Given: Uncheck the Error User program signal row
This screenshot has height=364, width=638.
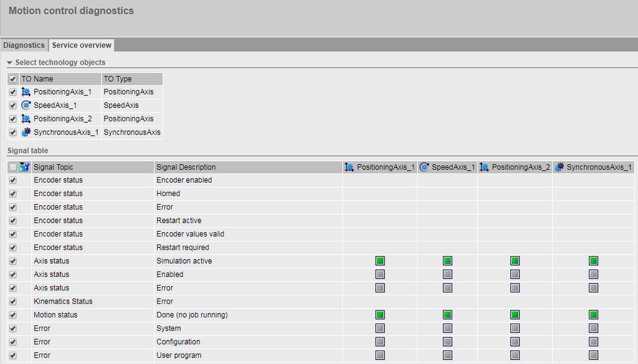Looking at the screenshot, I should [x=12, y=355].
